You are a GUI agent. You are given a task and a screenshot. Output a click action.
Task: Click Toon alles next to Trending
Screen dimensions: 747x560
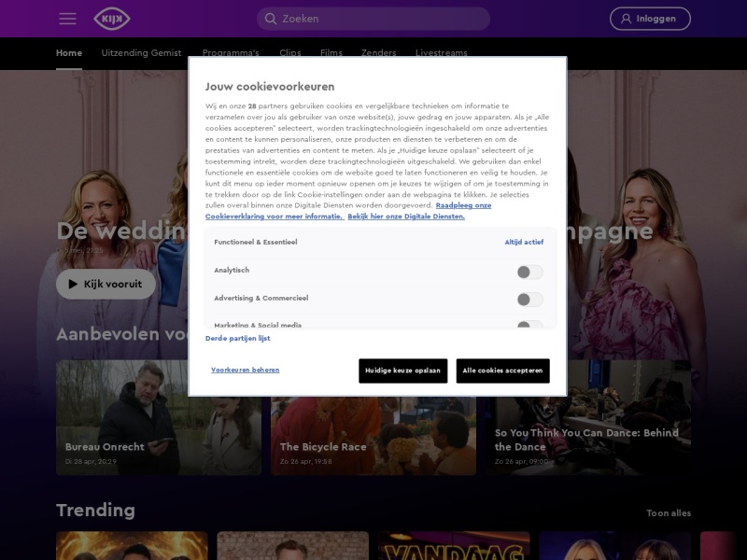tap(669, 513)
